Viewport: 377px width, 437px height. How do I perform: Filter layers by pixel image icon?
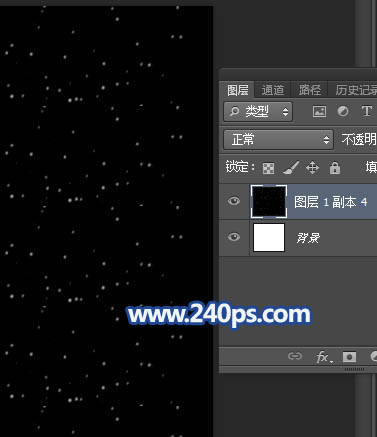319,111
